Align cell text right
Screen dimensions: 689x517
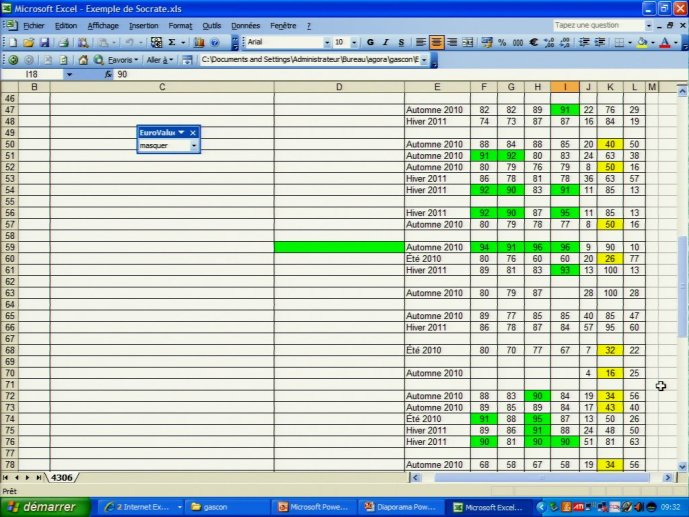point(452,42)
